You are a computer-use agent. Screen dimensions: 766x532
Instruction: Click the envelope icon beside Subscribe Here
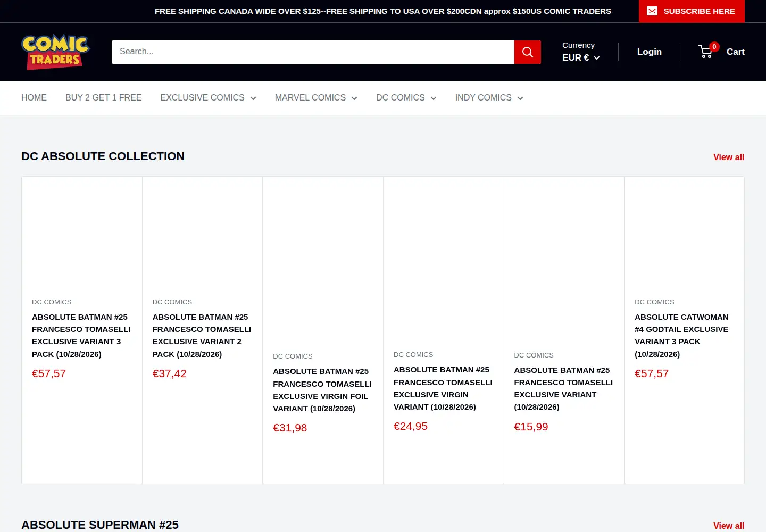[x=652, y=11]
